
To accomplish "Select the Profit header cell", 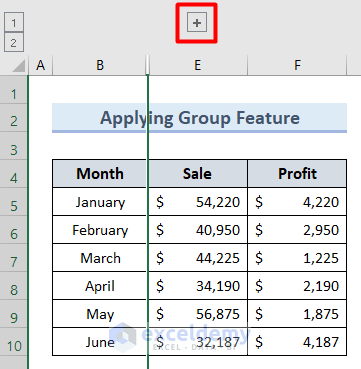I will click(297, 173).
